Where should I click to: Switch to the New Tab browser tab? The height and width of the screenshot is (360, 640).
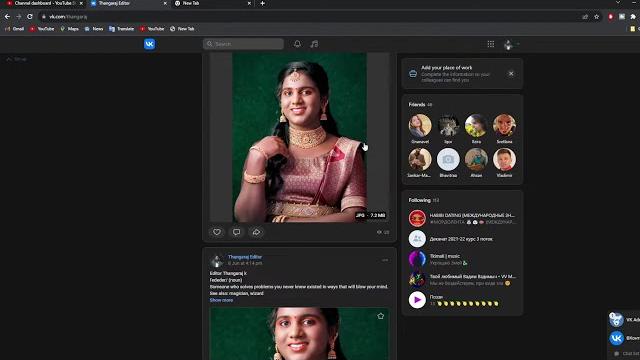212,3
